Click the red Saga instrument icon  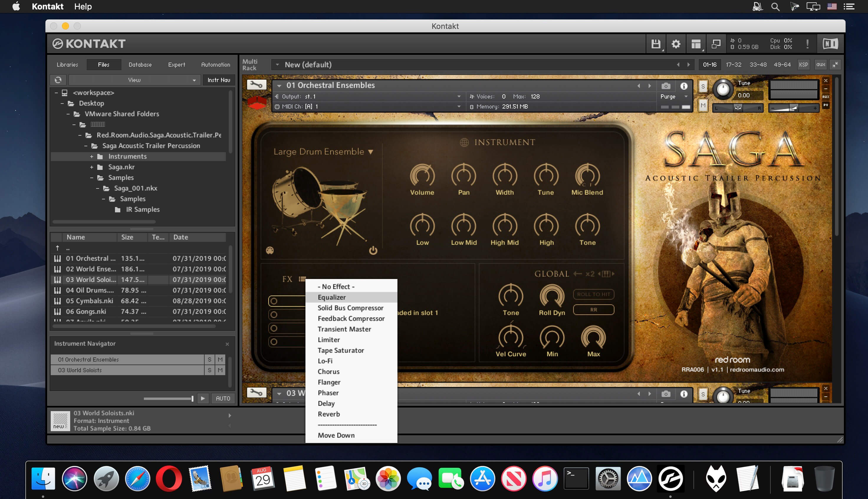[x=257, y=103]
